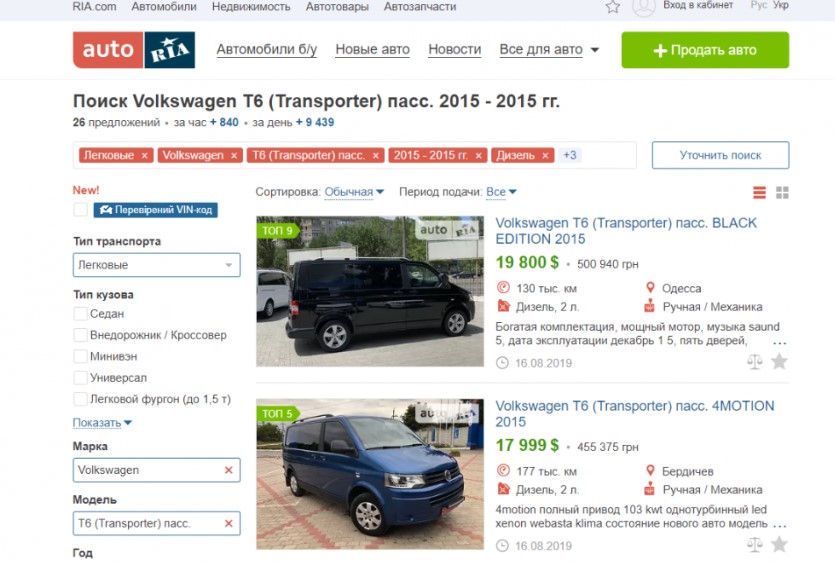
Task: Open the Тип транспорта Легковые dropdown
Action: click(157, 265)
